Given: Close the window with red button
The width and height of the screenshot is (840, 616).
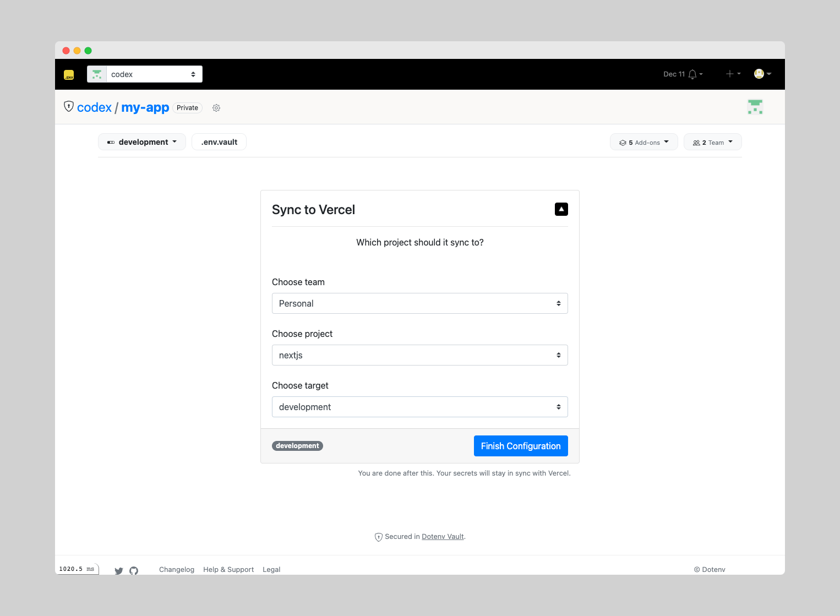Looking at the screenshot, I should (66, 51).
